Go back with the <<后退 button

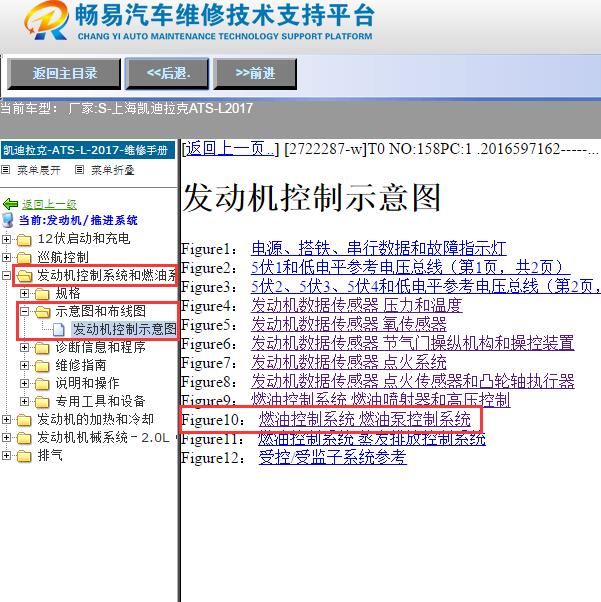click(x=167, y=73)
